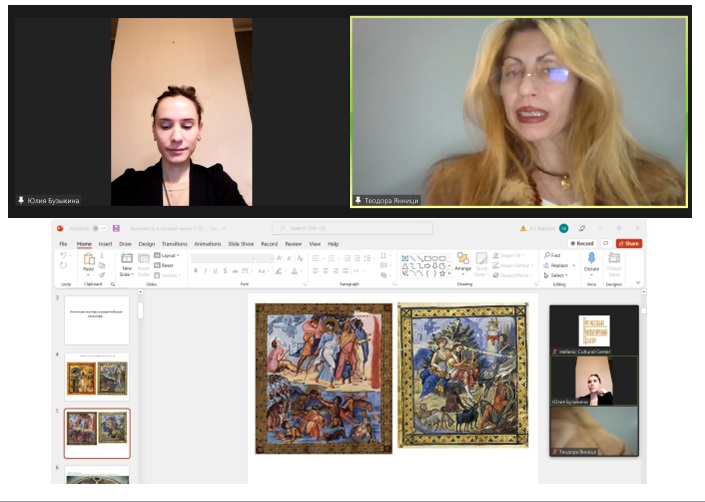Open the font name combo box
This screenshot has height=502, width=705.
click(x=223, y=258)
